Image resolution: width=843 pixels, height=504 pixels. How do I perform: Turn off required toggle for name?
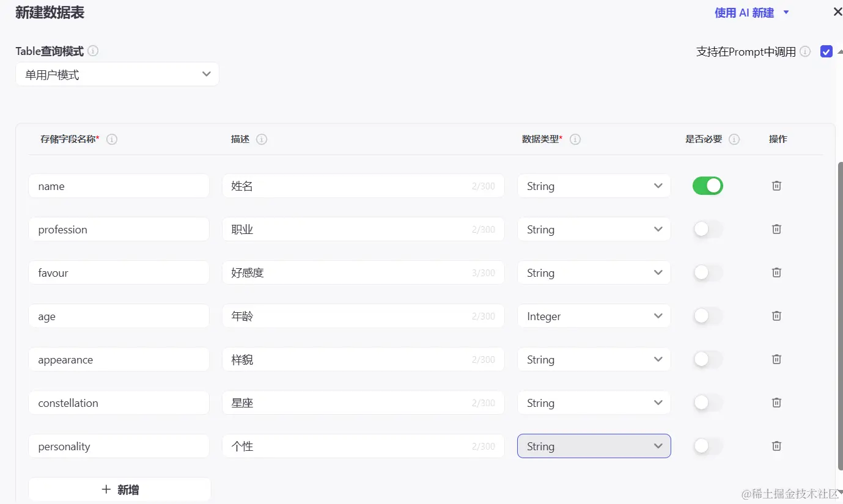click(708, 186)
